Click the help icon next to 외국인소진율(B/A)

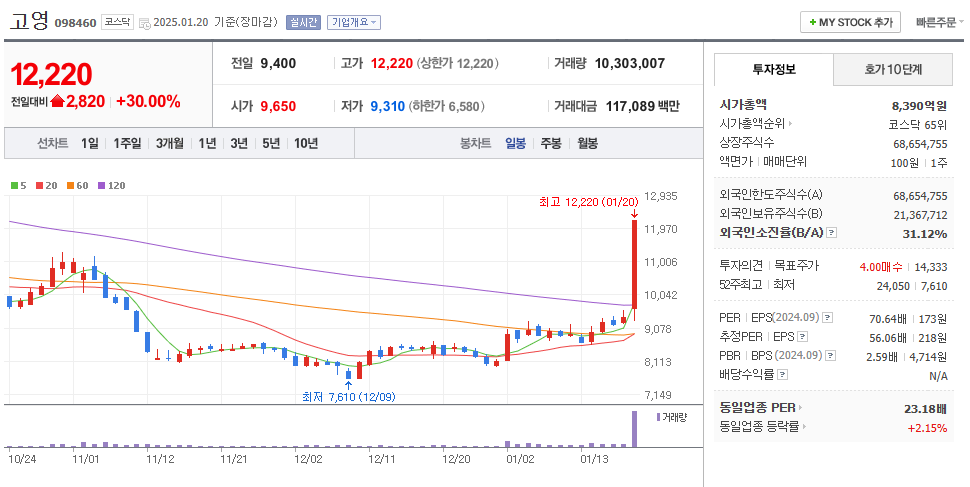(832, 233)
